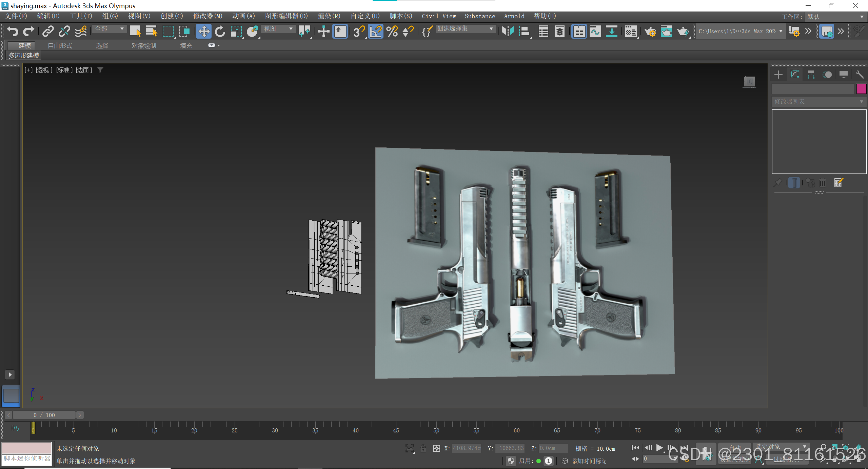Click the Unlink Selection icon

point(64,32)
